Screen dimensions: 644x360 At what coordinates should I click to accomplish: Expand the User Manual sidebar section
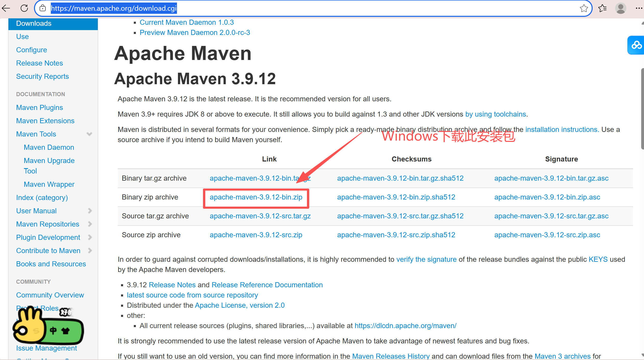click(90, 211)
